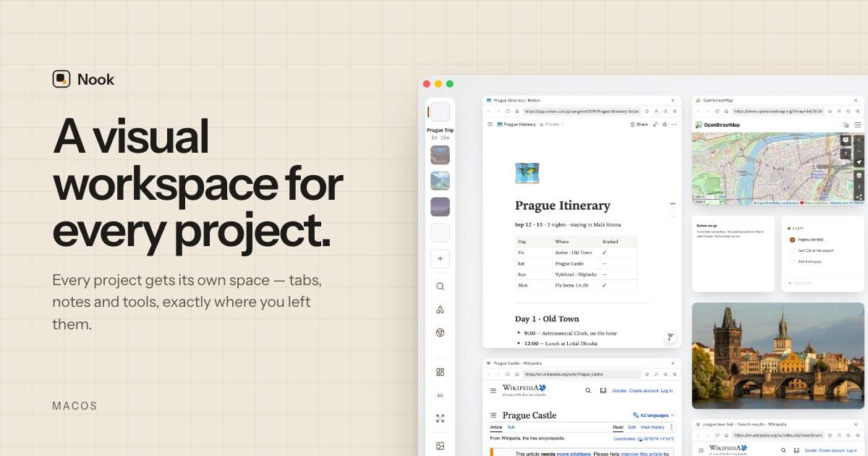
Task: Open the Charles Bridge photo card
Action: (x=778, y=355)
